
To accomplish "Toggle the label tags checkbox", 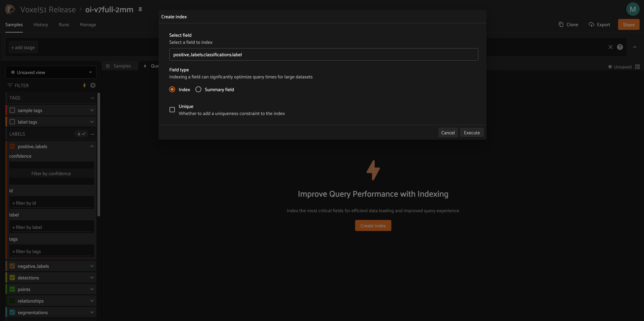I will click(12, 122).
